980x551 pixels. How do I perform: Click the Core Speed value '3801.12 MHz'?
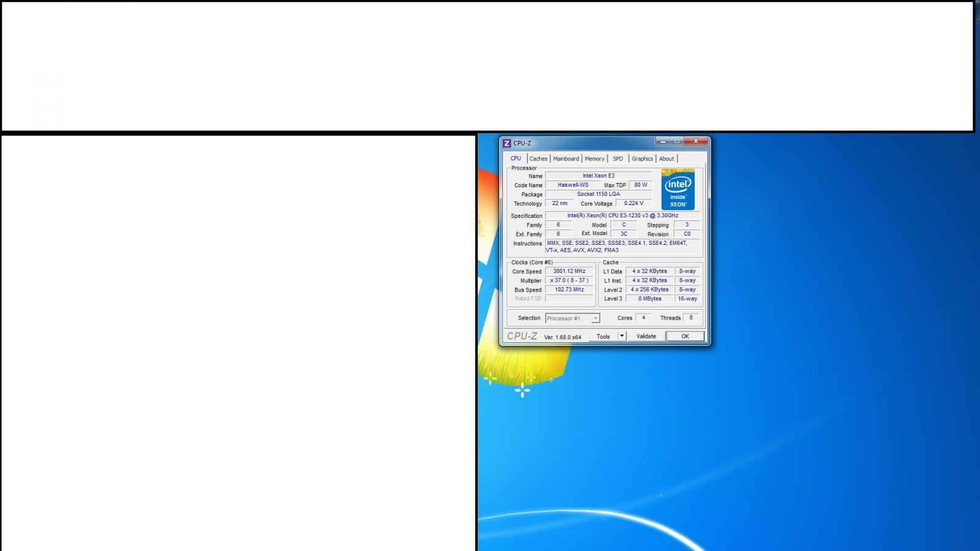pyautogui.click(x=569, y=271)
